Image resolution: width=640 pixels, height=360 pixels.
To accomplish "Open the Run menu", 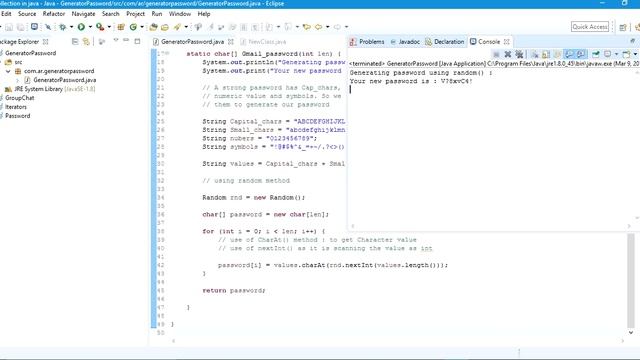I will (x=157, y=14).
